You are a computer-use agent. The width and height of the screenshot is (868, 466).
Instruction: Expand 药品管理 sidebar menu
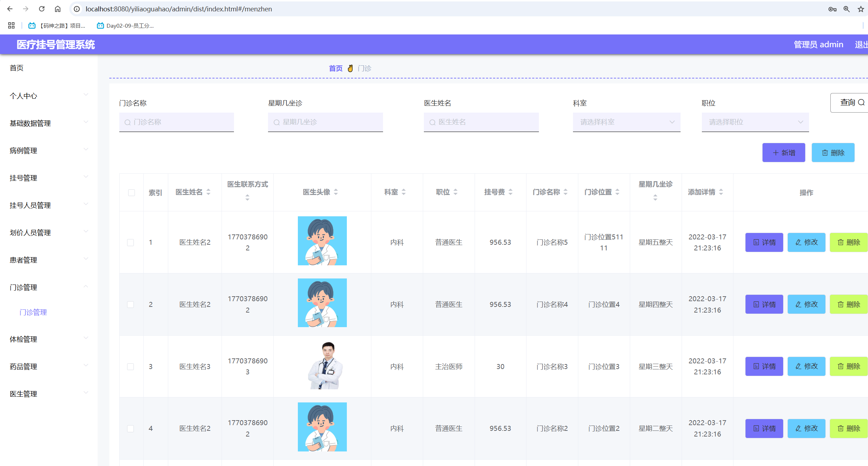[49, 367]
